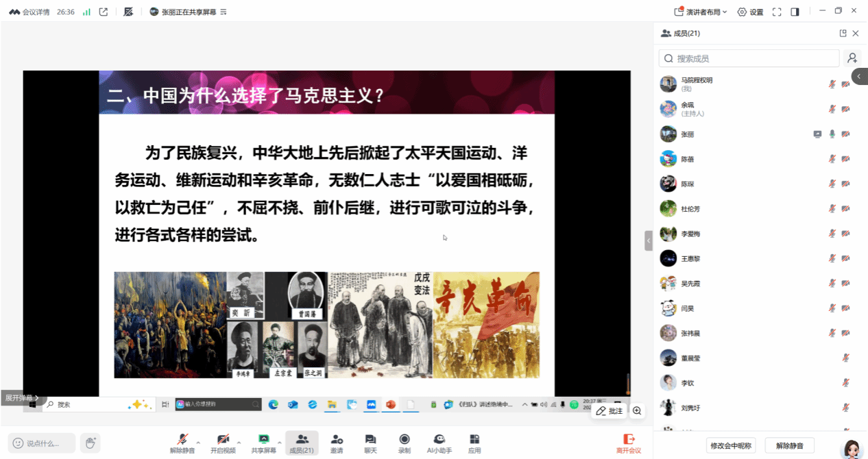The width and height of the screenshot is (868, 459).
Task: Expand audio options arrow beside 解除静音
Action: pos(199,443)
